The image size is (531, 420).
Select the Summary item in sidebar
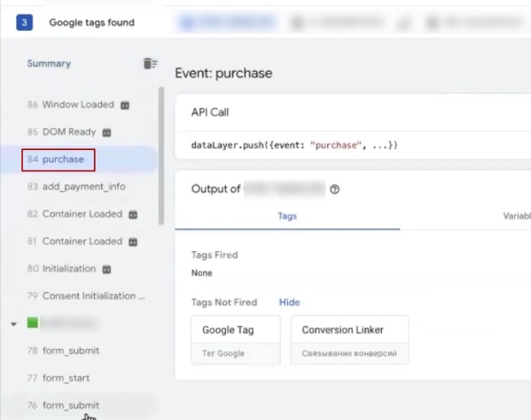point(49,64)
